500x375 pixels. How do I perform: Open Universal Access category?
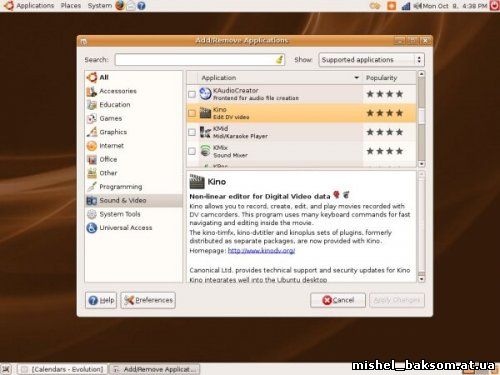click(x=126, y=228)
